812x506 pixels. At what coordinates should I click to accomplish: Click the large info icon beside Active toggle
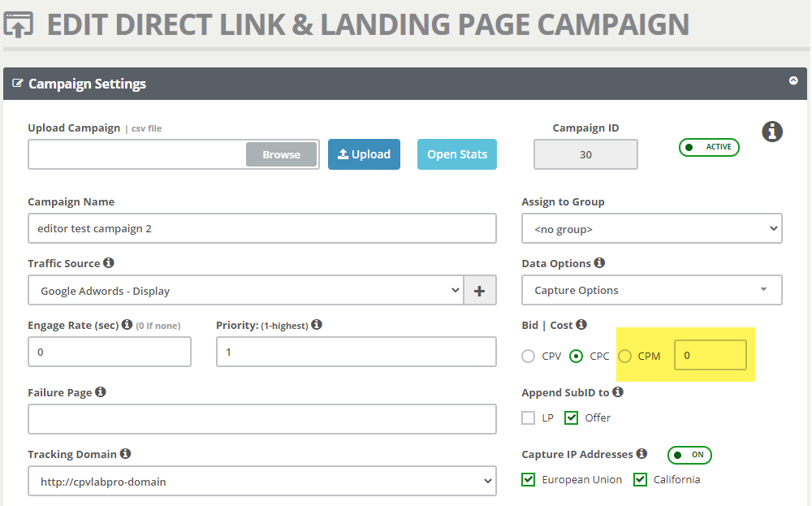tap(772, 132)
